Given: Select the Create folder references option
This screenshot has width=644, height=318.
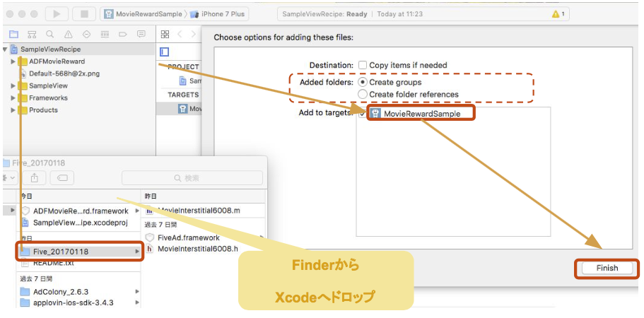Looking at the screenshot, I should (363, 95).
